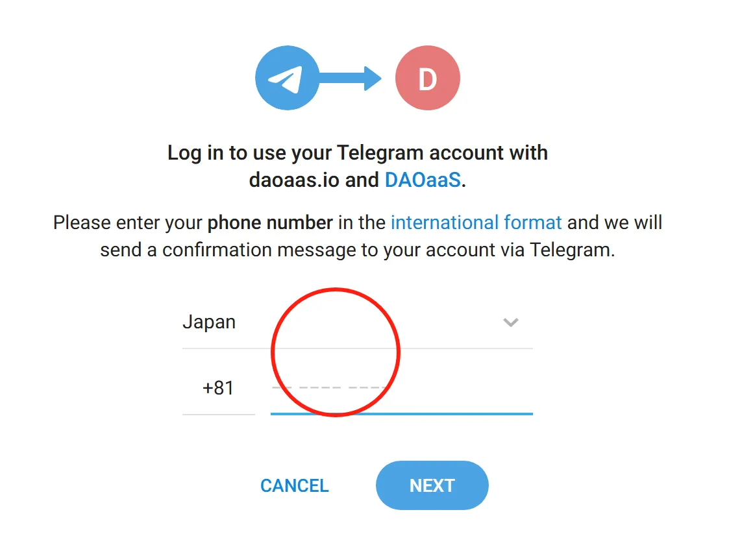Click the 'daoaas.io' domain text
The width and height of the screenshot is (729, 560).
[x=294, y=180]
